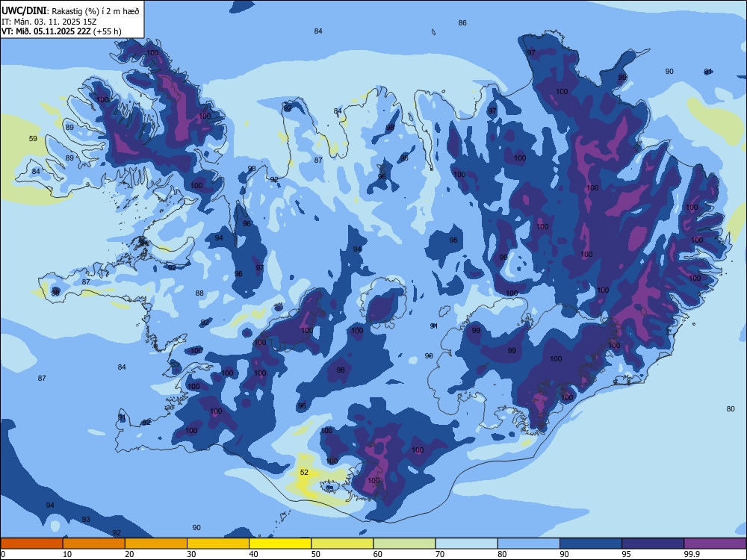Viewport: 747px width, 560px height.
Task: Click the amber 20–30 legend swatch
Action: tap(156, 544)
